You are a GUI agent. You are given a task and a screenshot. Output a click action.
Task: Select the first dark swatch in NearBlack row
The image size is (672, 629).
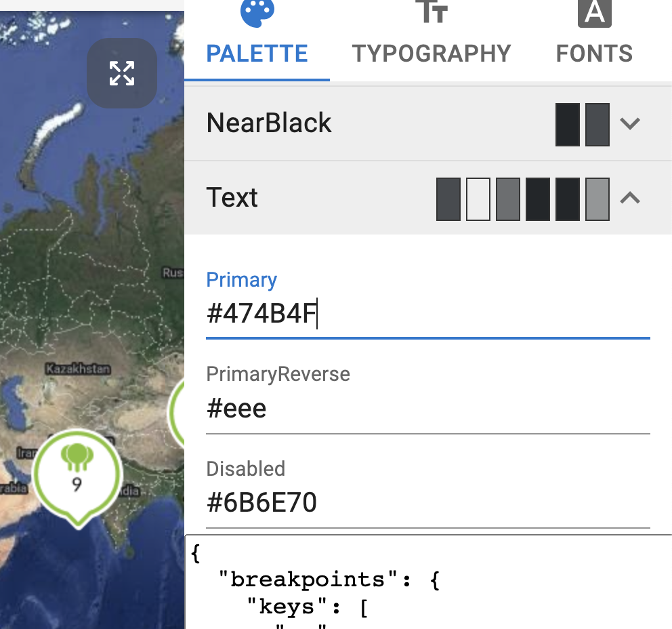567,123
